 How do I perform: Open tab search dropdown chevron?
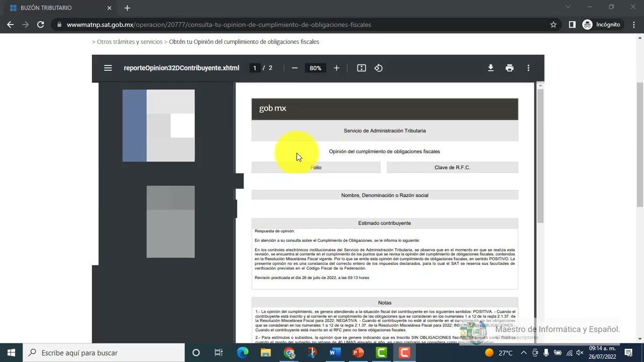[568, 7]
